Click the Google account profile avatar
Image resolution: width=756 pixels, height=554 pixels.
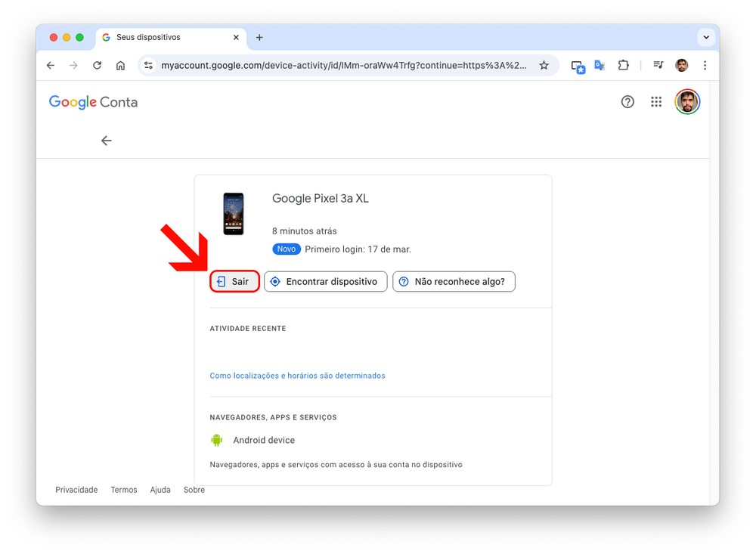click(x=687, y=102)
